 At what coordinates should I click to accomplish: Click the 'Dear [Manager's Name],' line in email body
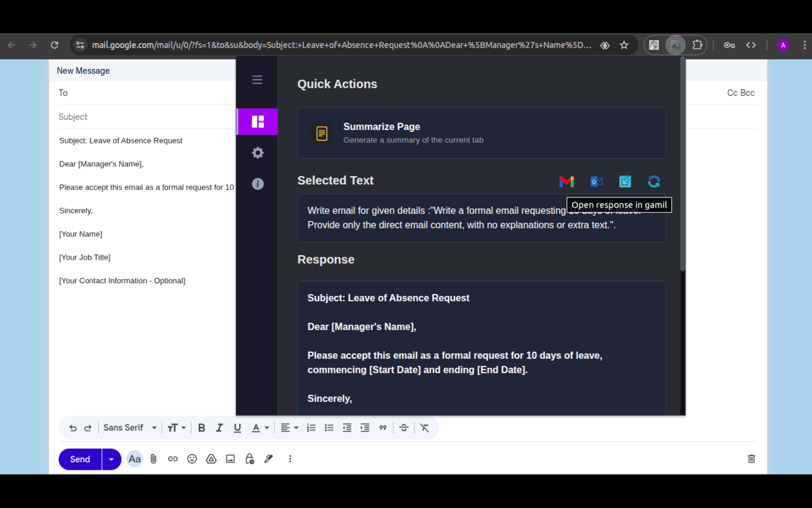[x=101, y=164]
